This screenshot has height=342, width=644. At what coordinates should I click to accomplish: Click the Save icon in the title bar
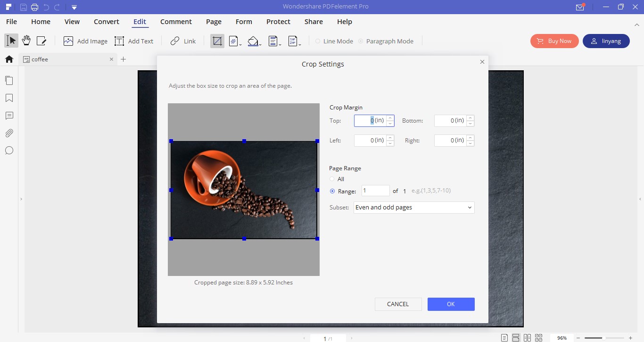coord(24,7)
